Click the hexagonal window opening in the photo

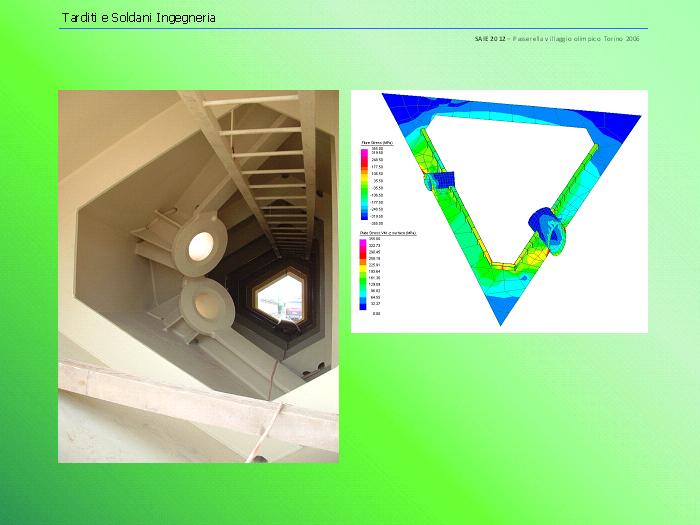(x=278, y=297)
